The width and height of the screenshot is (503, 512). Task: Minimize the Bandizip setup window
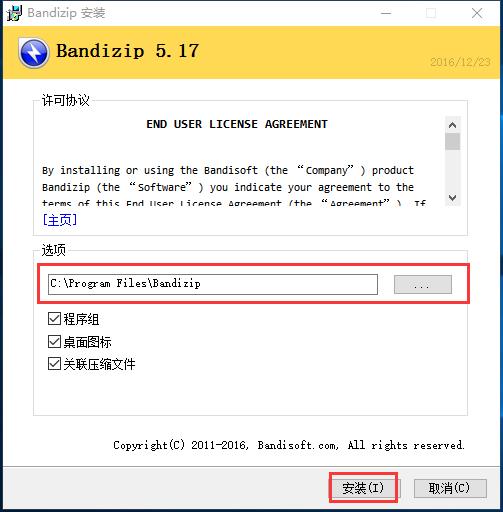pyautogui.click(x=386, y=13)
